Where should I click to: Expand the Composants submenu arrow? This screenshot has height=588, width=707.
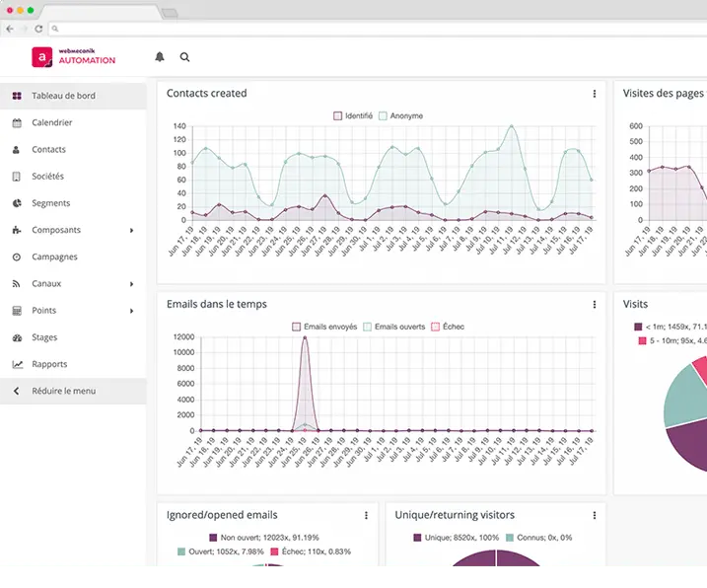coord(132,230)
